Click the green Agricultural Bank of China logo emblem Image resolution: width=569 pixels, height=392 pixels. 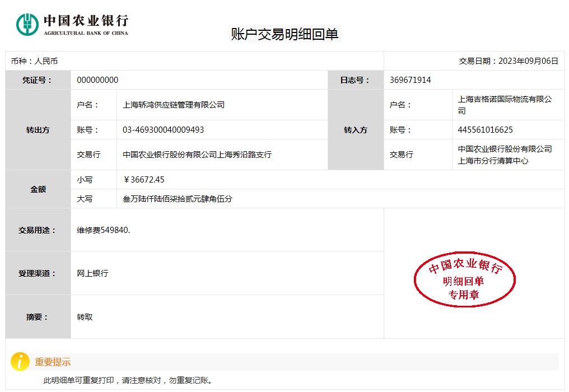[27, 24]
